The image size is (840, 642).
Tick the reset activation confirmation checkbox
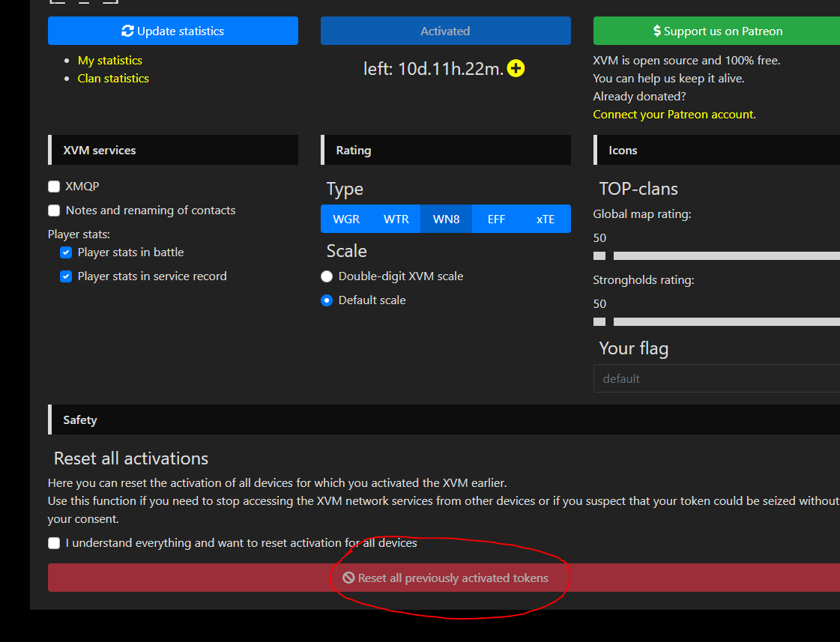[x=54, y=543]
